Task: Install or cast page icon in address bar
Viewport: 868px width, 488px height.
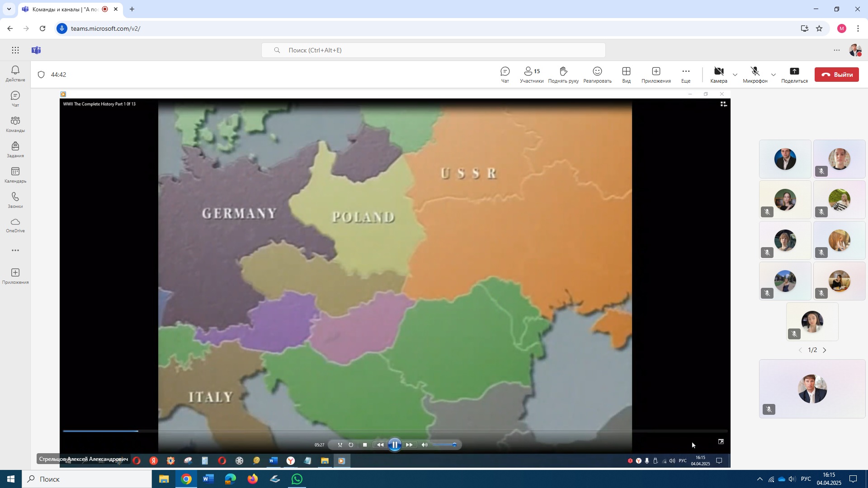Action: pyautogui.click(x=804, y=28)
